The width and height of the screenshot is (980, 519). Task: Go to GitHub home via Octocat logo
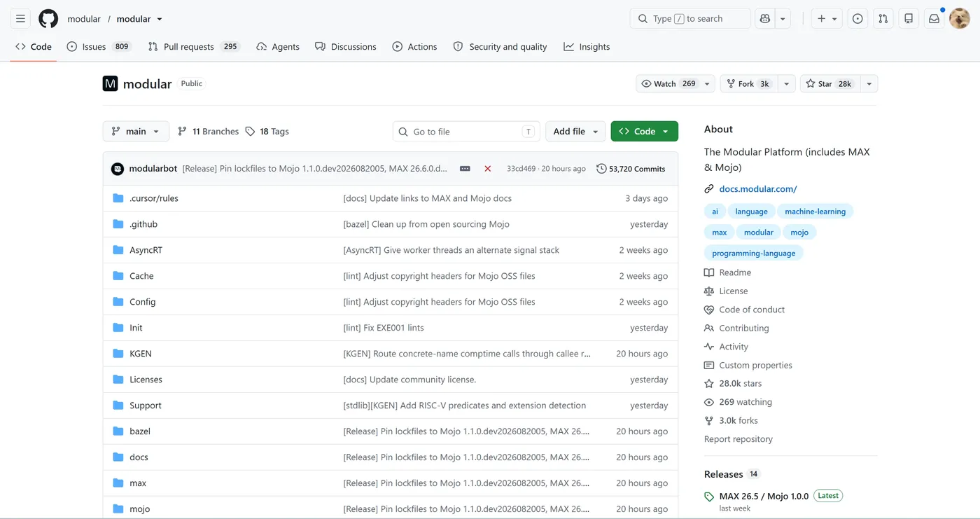48,19
